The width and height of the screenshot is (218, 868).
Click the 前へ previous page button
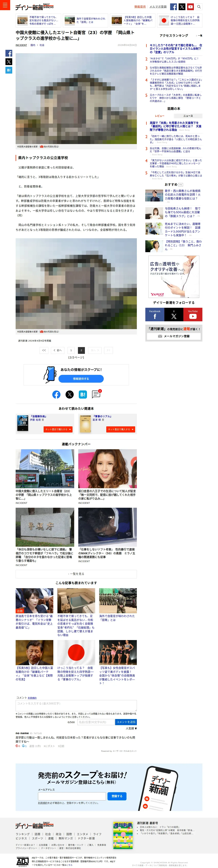pyautogui.click(x=58, y=350)
